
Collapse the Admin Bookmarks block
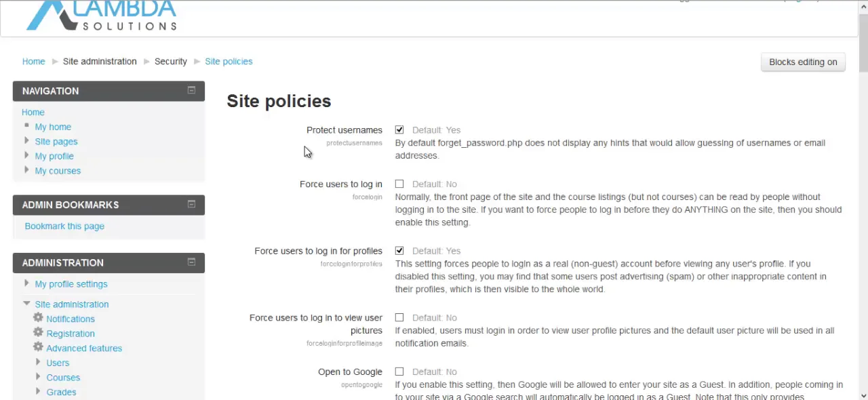pyautogui.click(x=191, y=204)
